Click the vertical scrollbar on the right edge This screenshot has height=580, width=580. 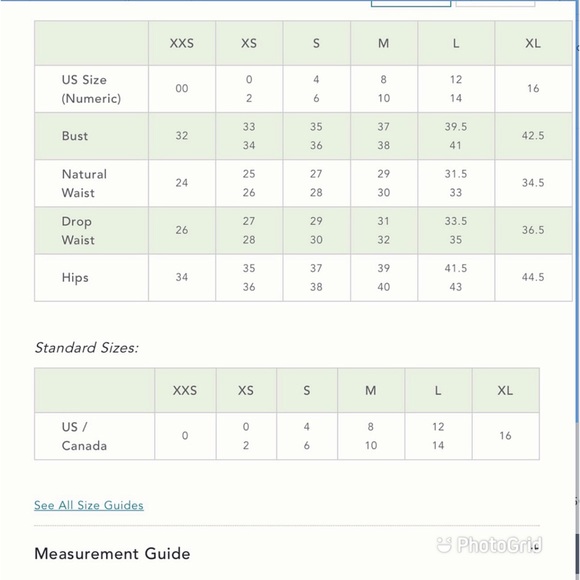[x=577, y=290]
